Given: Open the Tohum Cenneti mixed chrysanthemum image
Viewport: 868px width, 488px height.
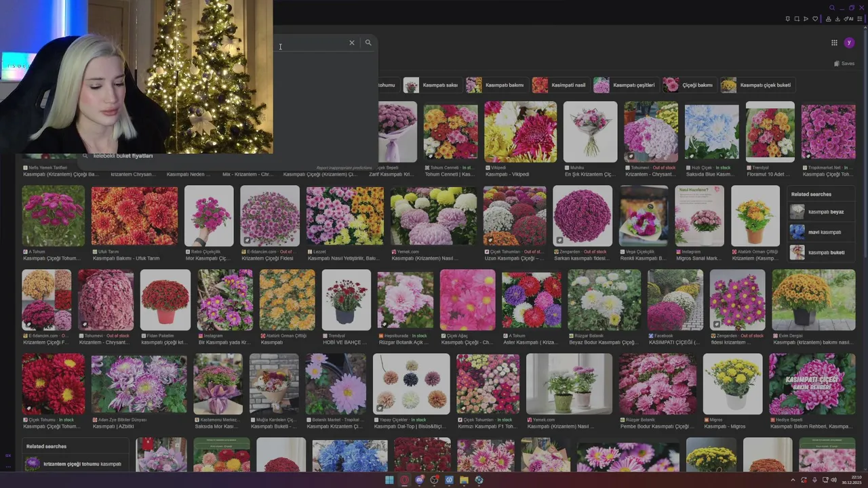Looking at the screenshot, I should [451, 131].
